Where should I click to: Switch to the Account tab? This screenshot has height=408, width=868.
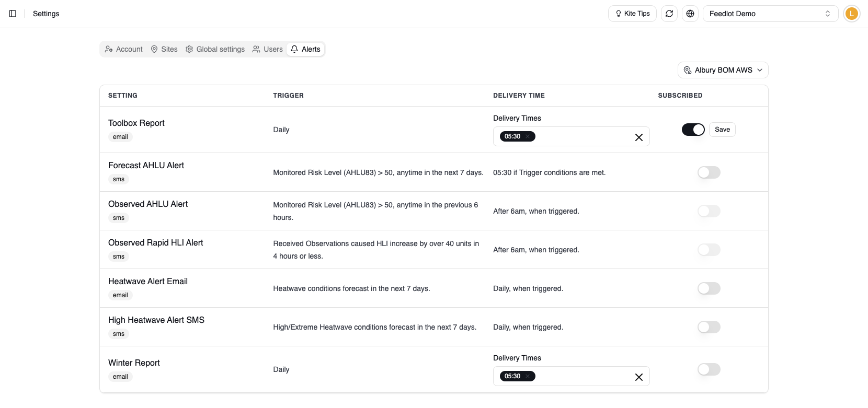click(x=123, y=49)
